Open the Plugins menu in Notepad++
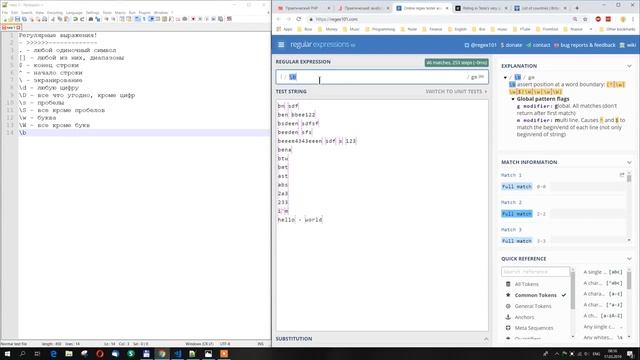The height and width of the screenshot is (360, 640). pyautogui.click(x=144, y=13)
